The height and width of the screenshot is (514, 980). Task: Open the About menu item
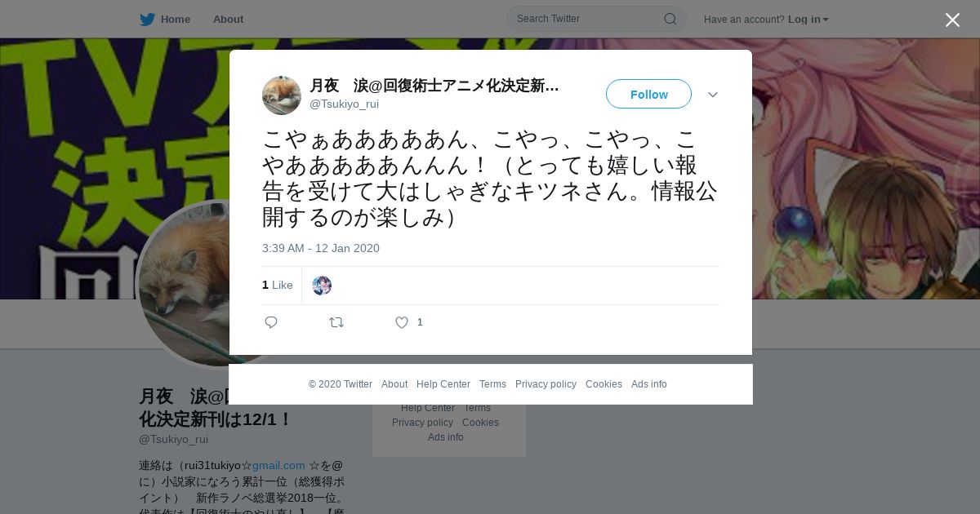pos(228,19)
